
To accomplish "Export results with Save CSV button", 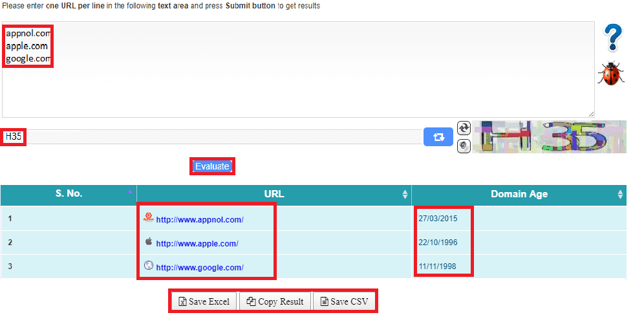I will [x=344, y=301].
